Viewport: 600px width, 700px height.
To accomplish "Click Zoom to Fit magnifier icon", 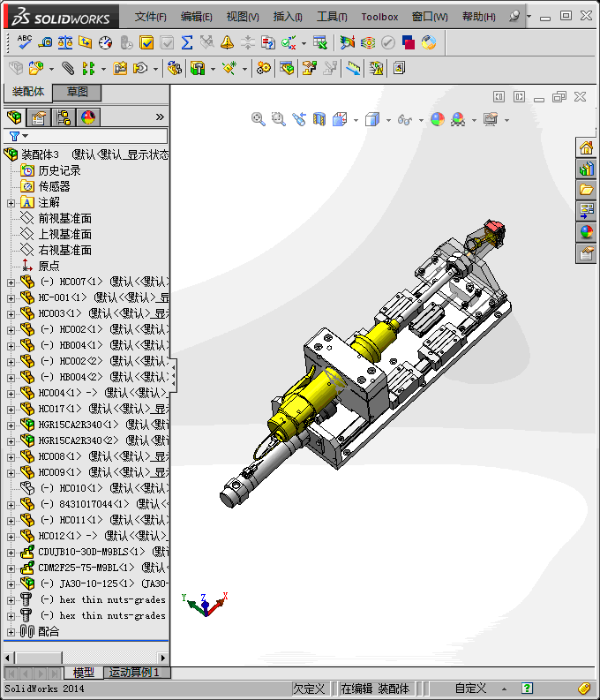I will point(259,119).
